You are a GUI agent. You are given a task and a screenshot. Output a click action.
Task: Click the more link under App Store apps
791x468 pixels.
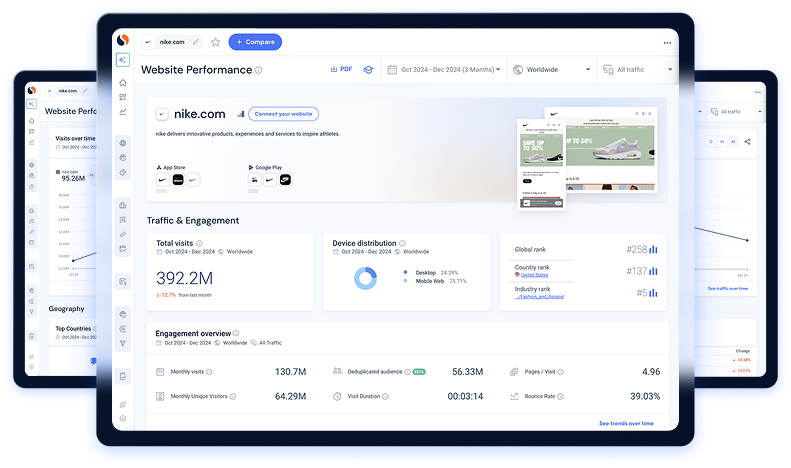click(x=161, y=191)
